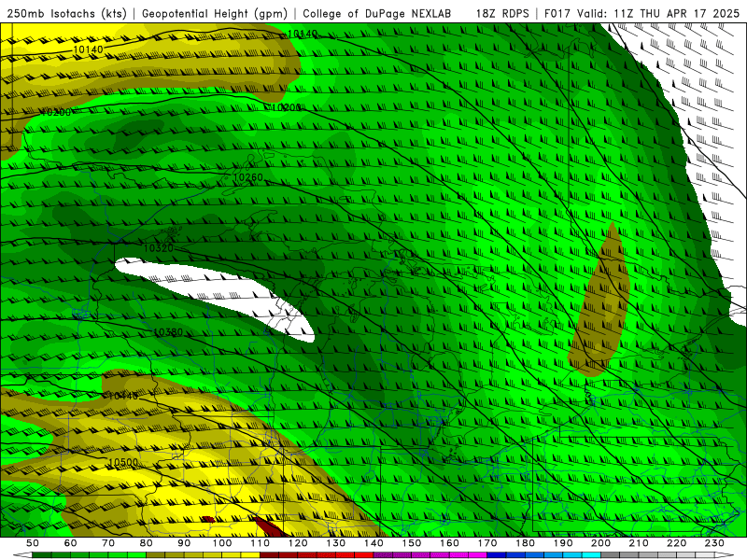Click the 190 value on the color scale

point(563,543)
